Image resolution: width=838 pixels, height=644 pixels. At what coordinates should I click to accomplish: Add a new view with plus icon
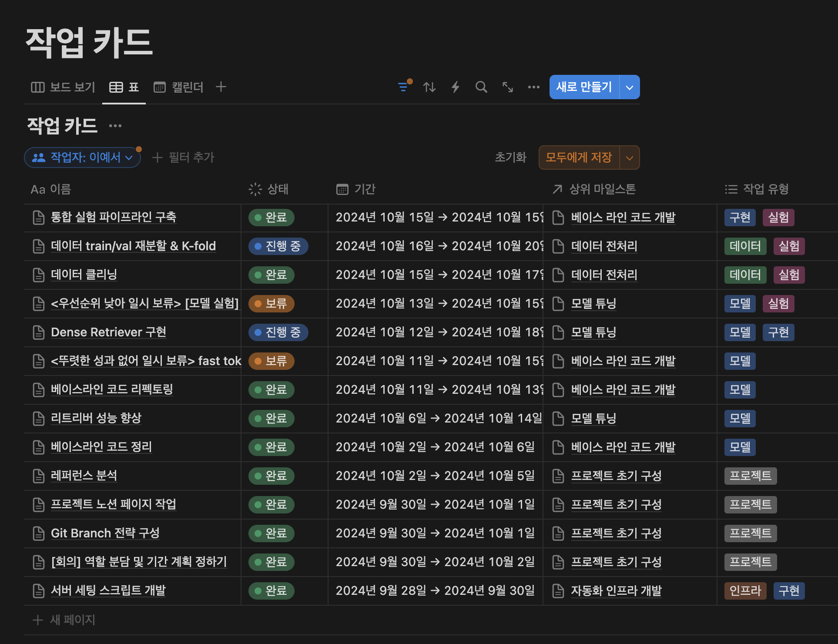point(221,87)
